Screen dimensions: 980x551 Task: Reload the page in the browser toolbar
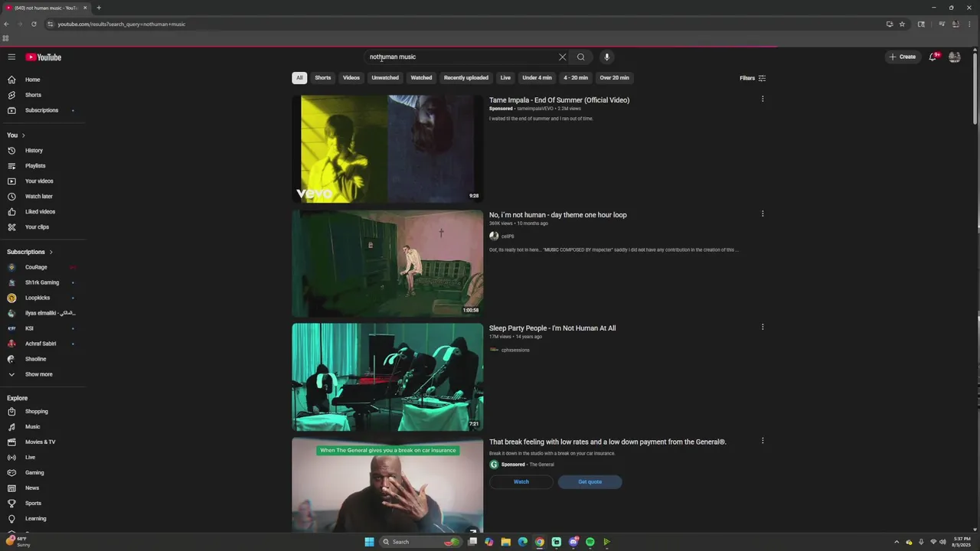(x=34, y=24)
